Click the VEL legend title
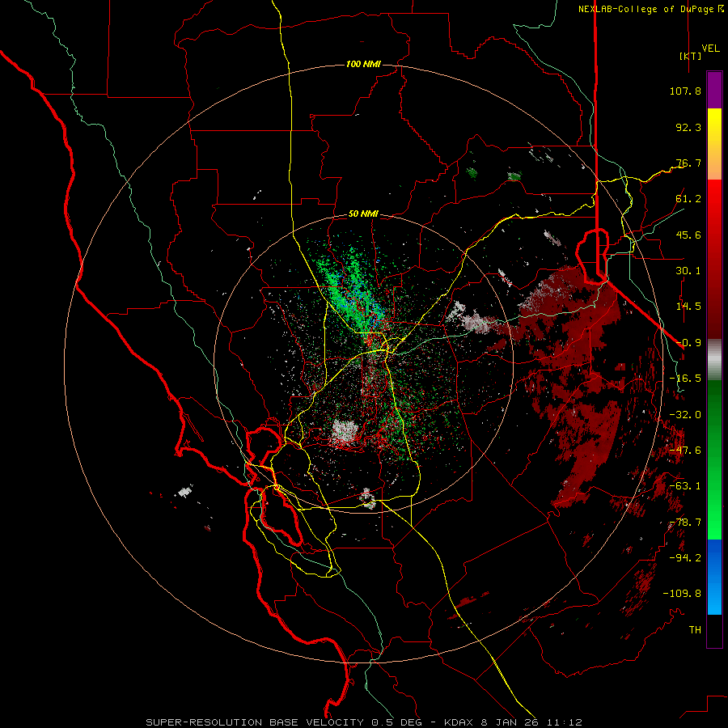The height and width of the screenshot is (728, 728). point(711,49)
